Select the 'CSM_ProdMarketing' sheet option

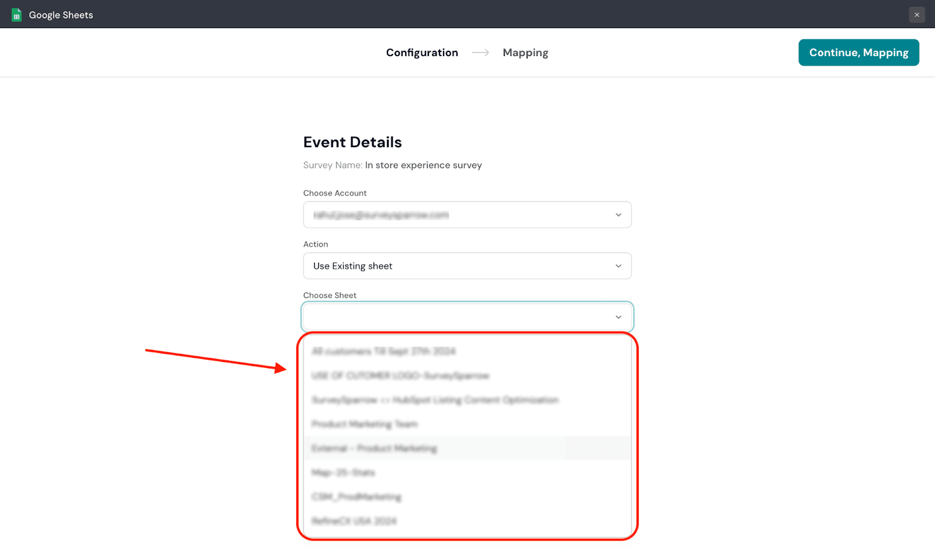pos(356,497)
